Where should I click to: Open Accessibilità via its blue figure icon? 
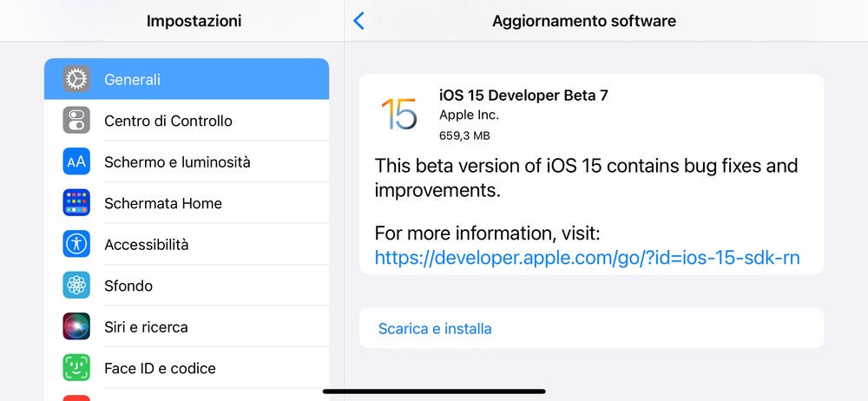pos(76,245)
